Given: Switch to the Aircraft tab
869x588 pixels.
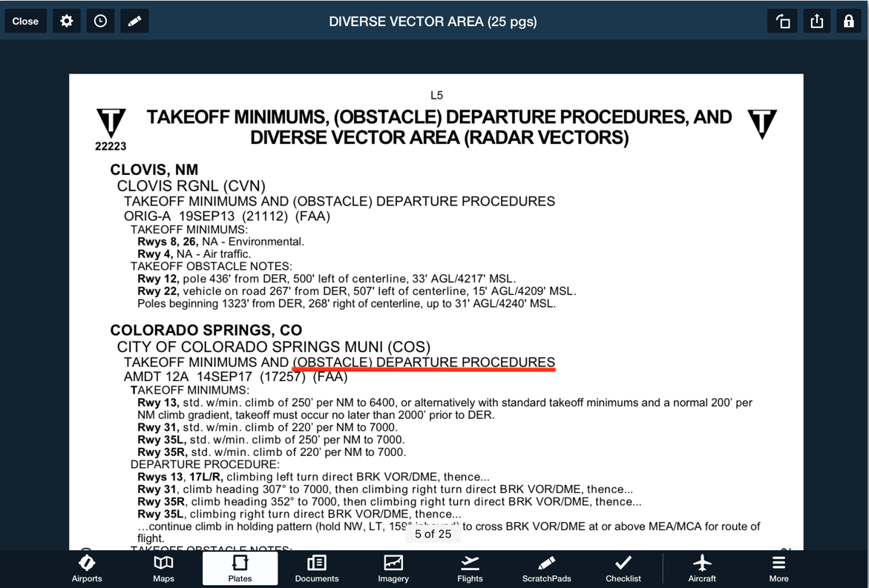Looking at the screenshot, I should (x=702, y=569).
